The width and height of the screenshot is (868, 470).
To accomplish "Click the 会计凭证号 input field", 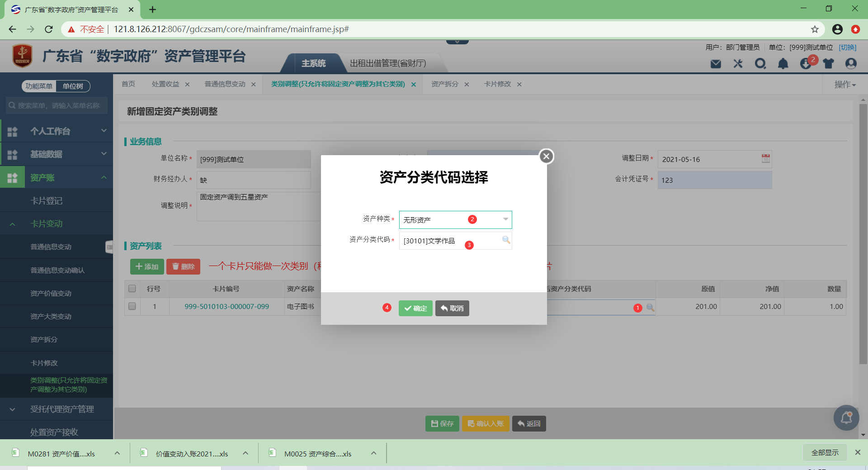I will click(x=715, y=180).
